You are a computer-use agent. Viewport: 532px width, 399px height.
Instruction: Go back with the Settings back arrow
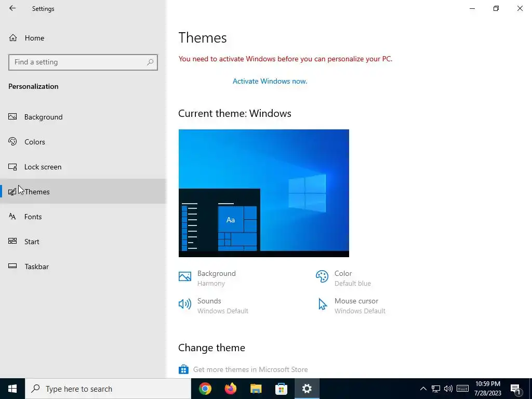(x=12, y=8)
